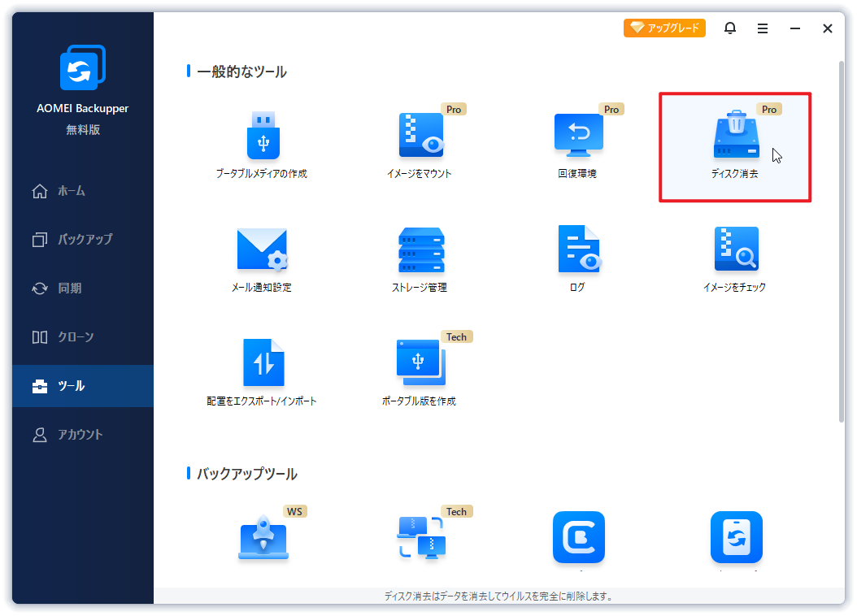Screen dimensions: 857x616
Task: Open ポータブル版を作成
Action: pyautogui.click(x=420, y=374)
